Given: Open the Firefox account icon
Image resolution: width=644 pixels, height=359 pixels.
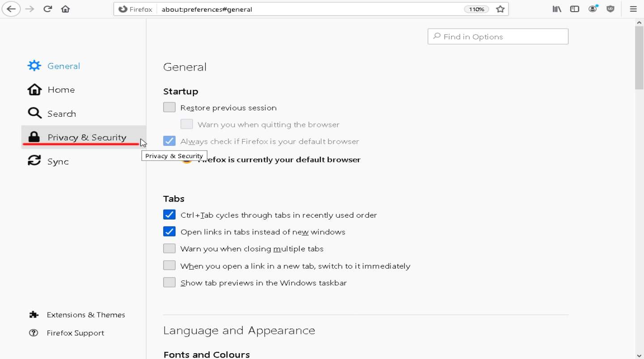Looking at the screenshot, I should coord(593,8).
